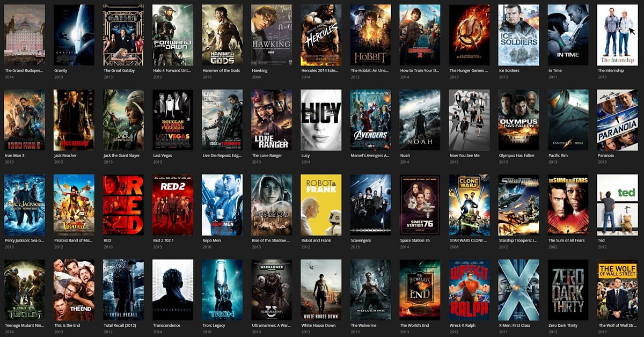
Task: Select the Paranoia poster
Action: click(617, 120)
